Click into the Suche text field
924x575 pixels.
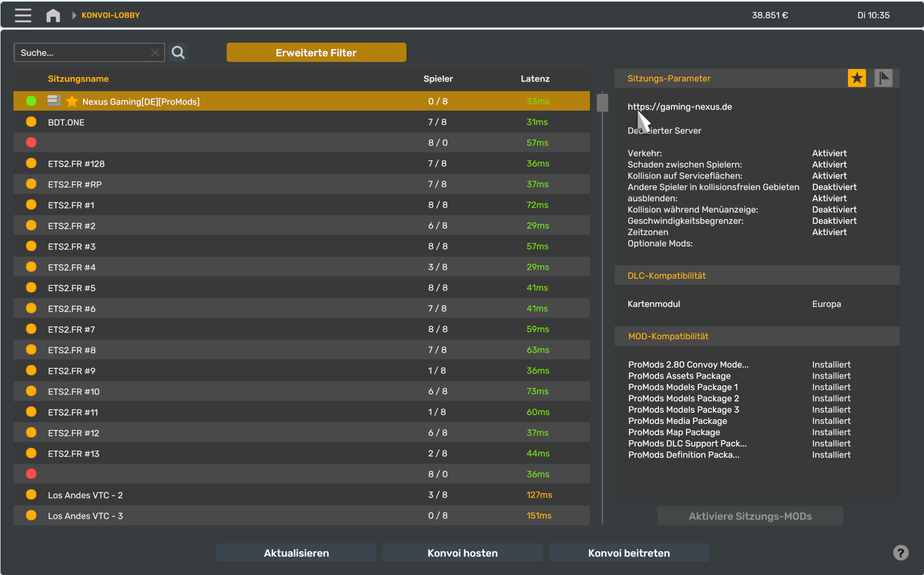coord(81,53)
